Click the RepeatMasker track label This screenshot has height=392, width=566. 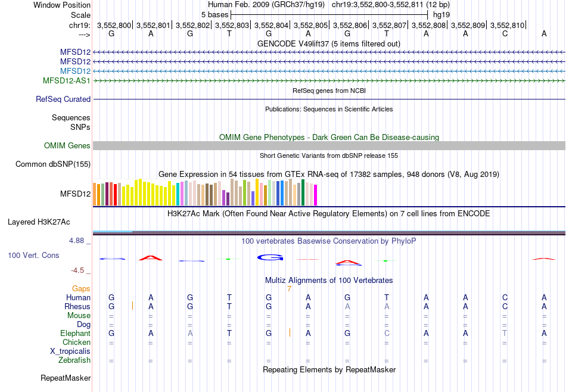(x=66, y=378)
